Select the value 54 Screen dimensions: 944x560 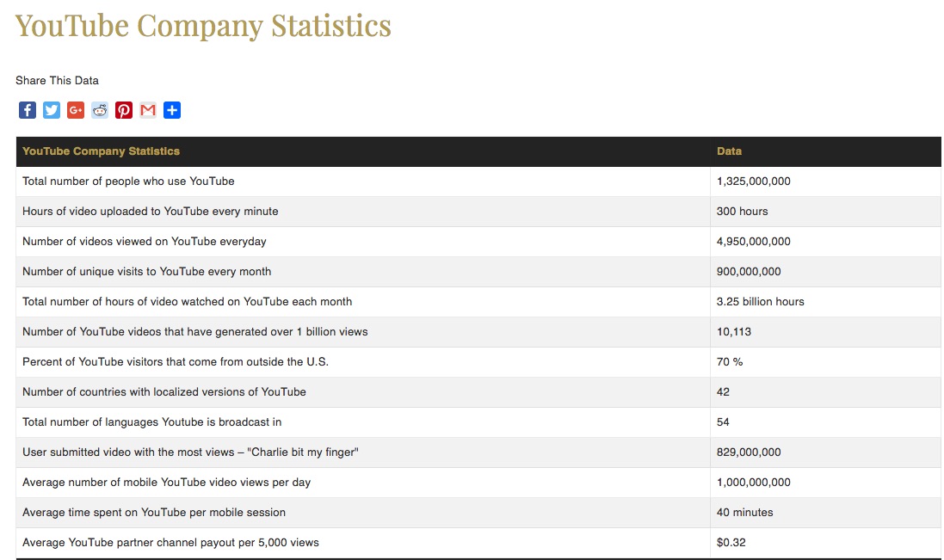[x=723, y=422]
